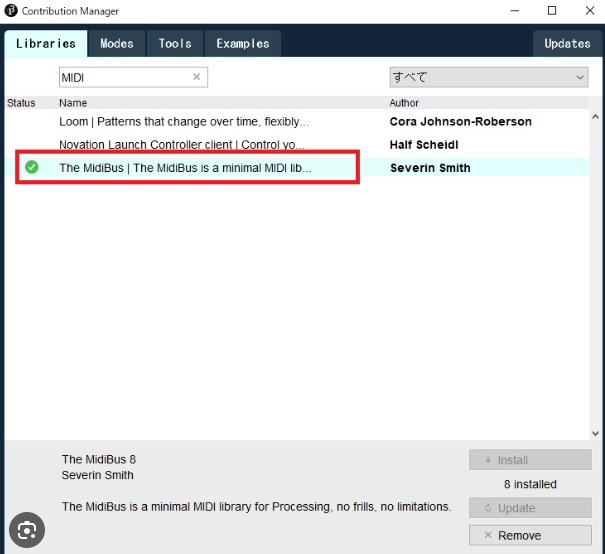Switch to the Tools tab
The width and height of the screenshot is (605, 554).
click(175, 43)
